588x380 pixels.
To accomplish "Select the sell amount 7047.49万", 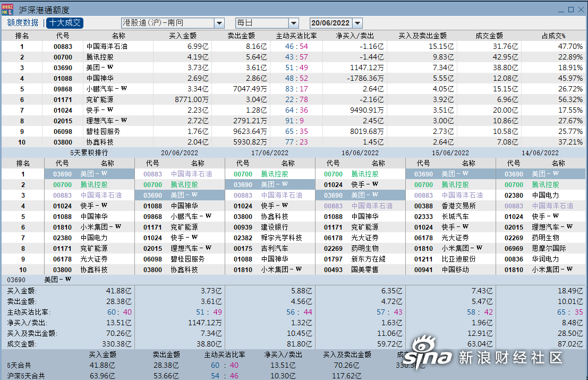I will [250, 89].
